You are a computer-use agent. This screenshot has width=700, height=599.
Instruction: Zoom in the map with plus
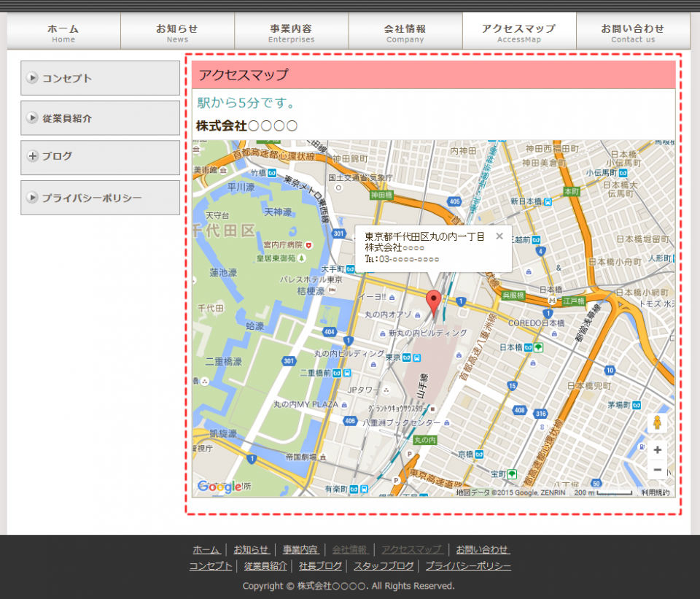[657, 450]
